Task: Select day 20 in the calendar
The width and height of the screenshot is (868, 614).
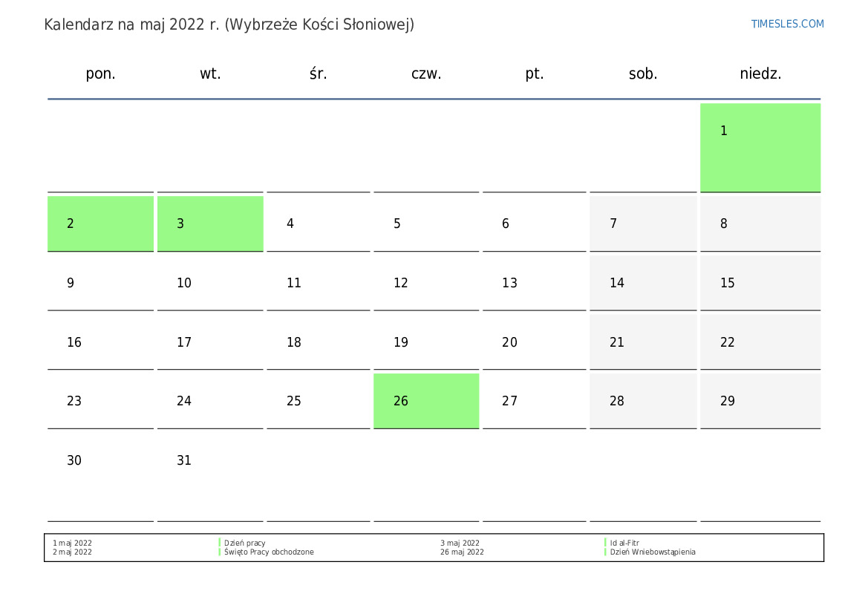Action: pyautogui.click(x=534, y=342)
